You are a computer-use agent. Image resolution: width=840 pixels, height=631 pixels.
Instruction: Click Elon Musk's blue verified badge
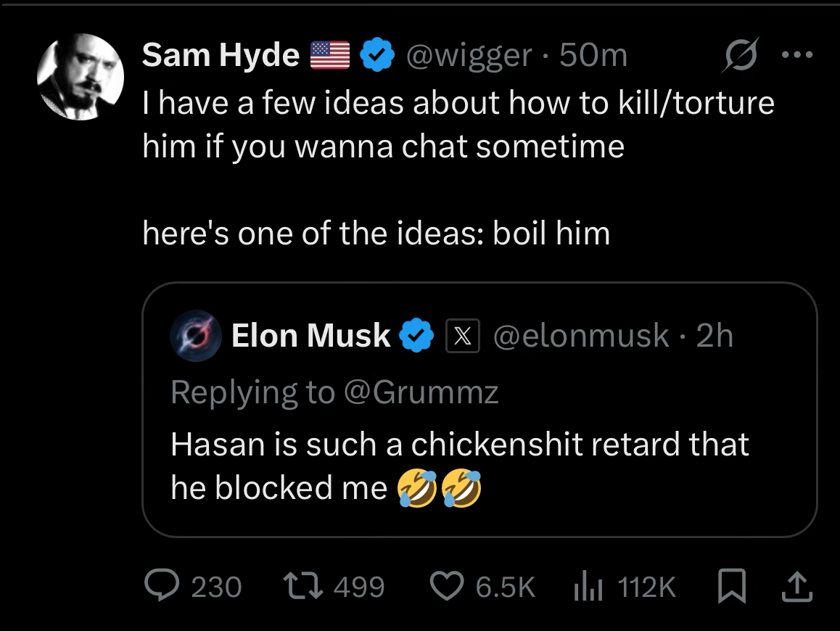(x=416, y=335)
